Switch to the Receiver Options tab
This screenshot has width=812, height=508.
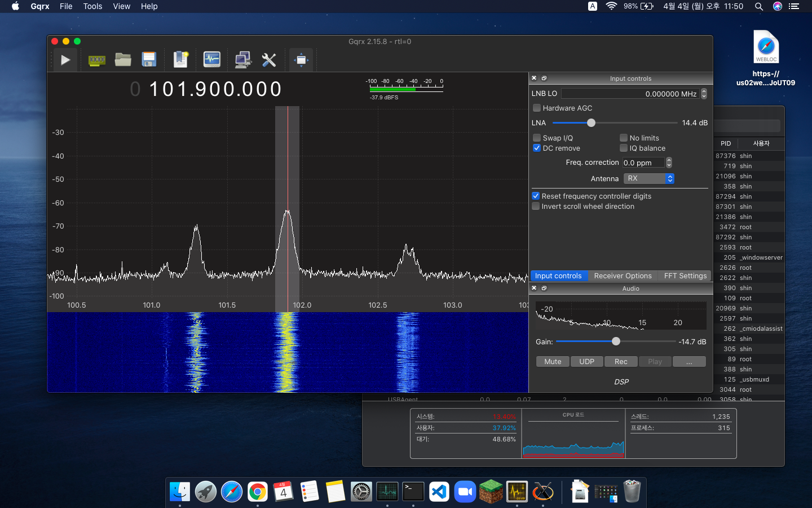point(623,275)
